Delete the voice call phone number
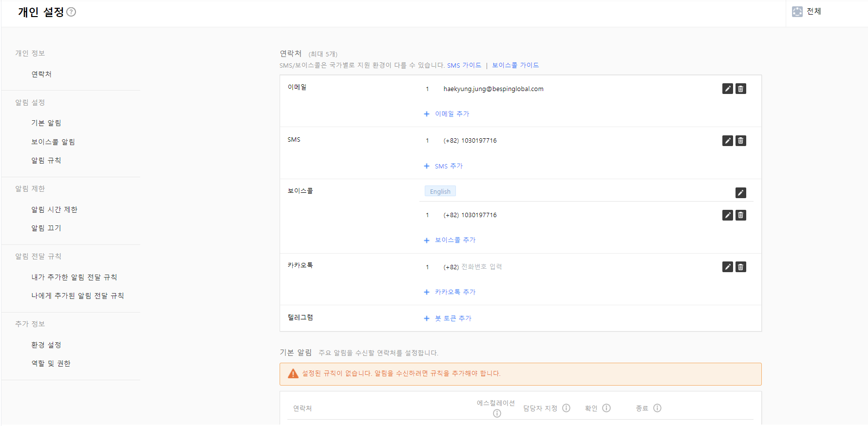The width and height of the screenshot is (868, 426). point(740,215)
